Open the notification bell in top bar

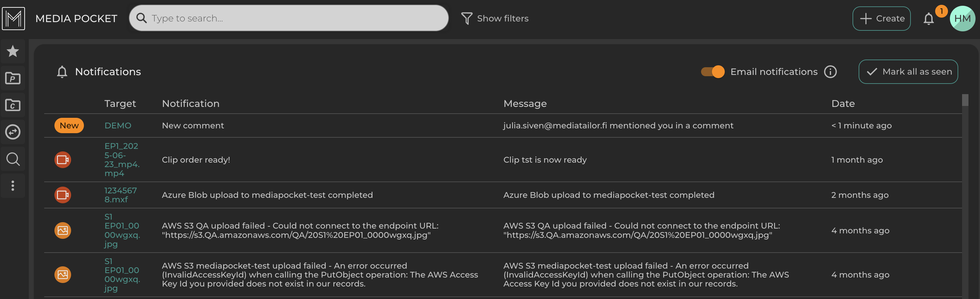pyautogui.click(x=929, y=19)
